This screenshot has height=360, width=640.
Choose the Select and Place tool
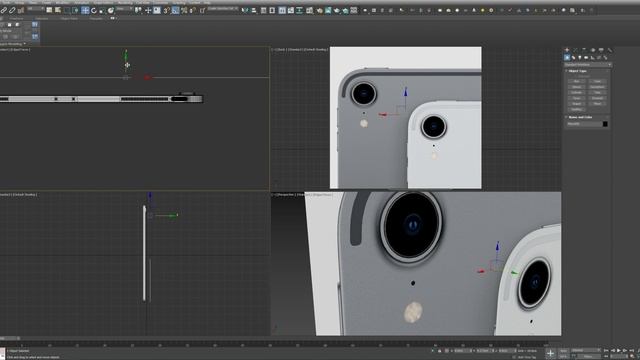click(111, 10)
